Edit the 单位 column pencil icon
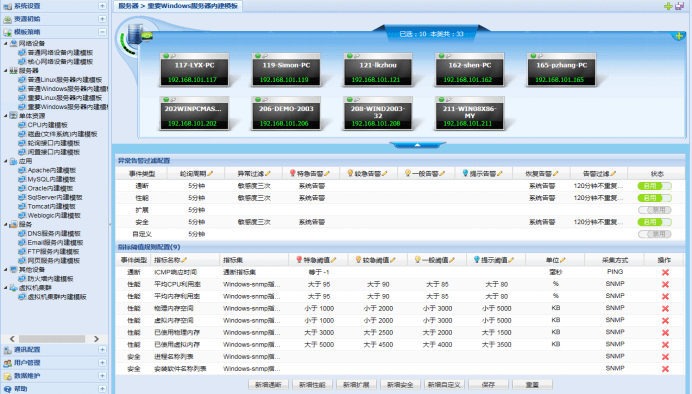 (x=563, y=260)
